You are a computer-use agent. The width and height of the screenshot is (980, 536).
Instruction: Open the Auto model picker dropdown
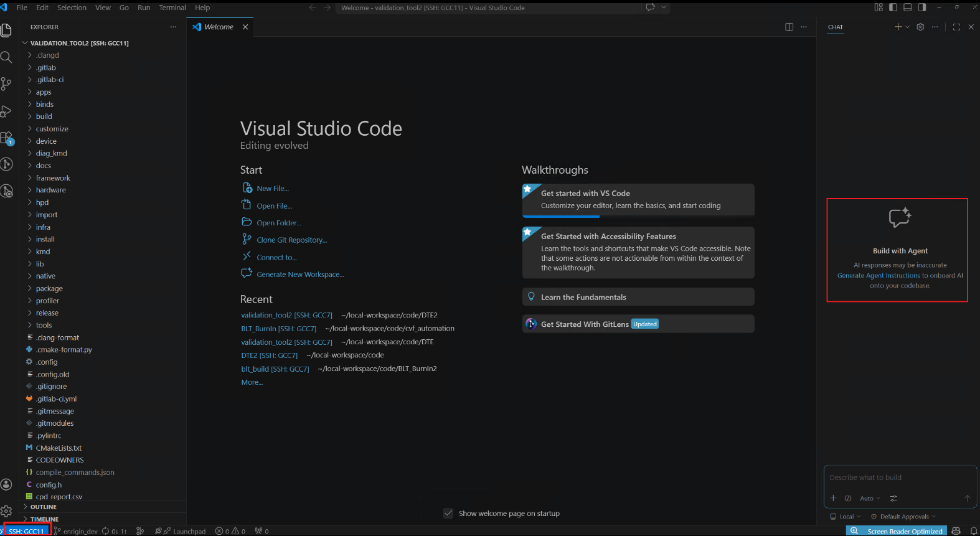click(870, 498)
